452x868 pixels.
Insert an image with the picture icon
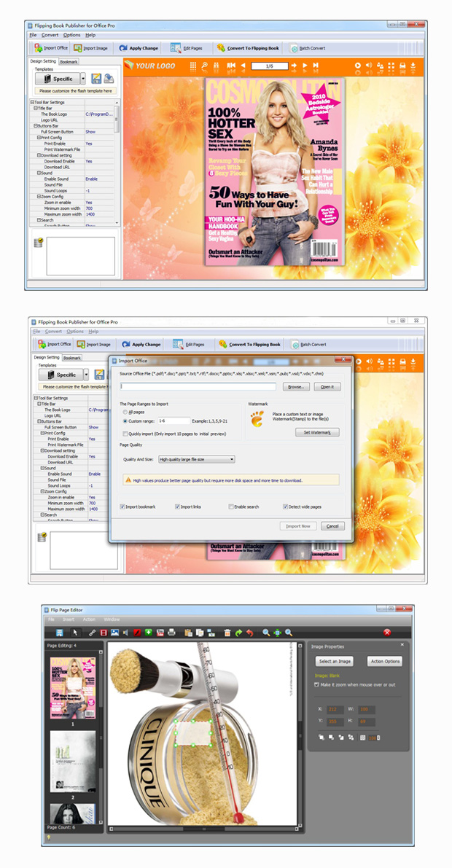[x=114, y=632]
